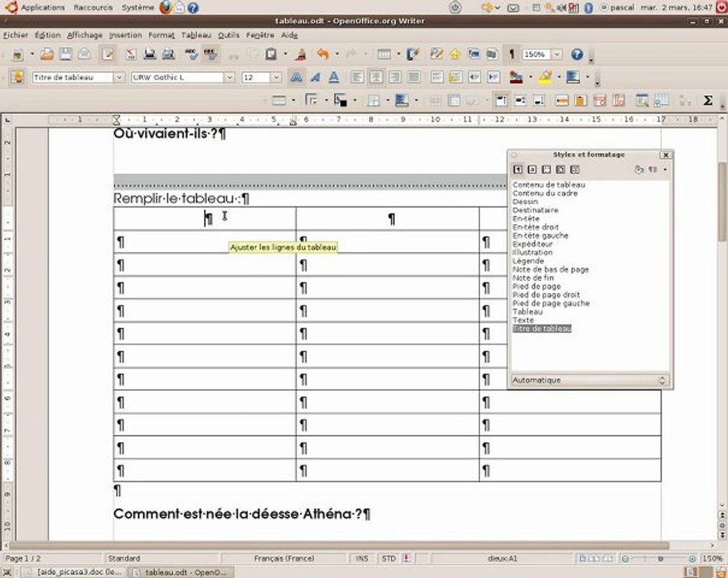Screen dimensions: 728x578
Task: Open the Navigator star icon
Action: coord(455,55)
